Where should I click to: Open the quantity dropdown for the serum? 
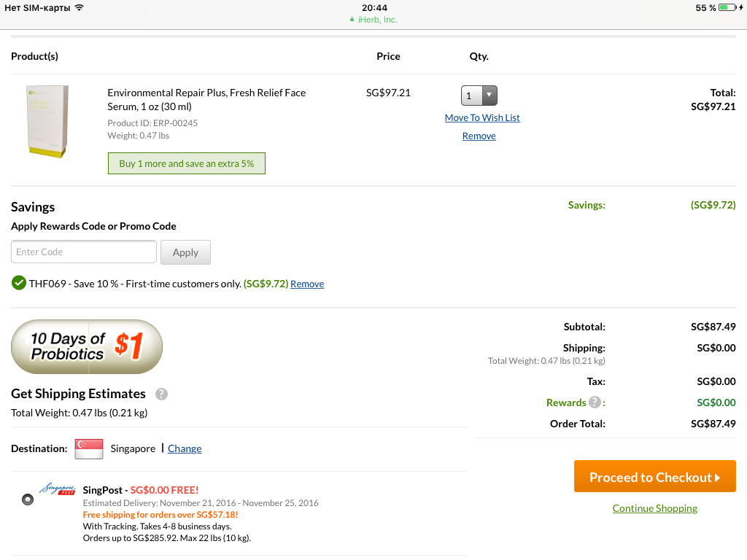tap(489, 96)
